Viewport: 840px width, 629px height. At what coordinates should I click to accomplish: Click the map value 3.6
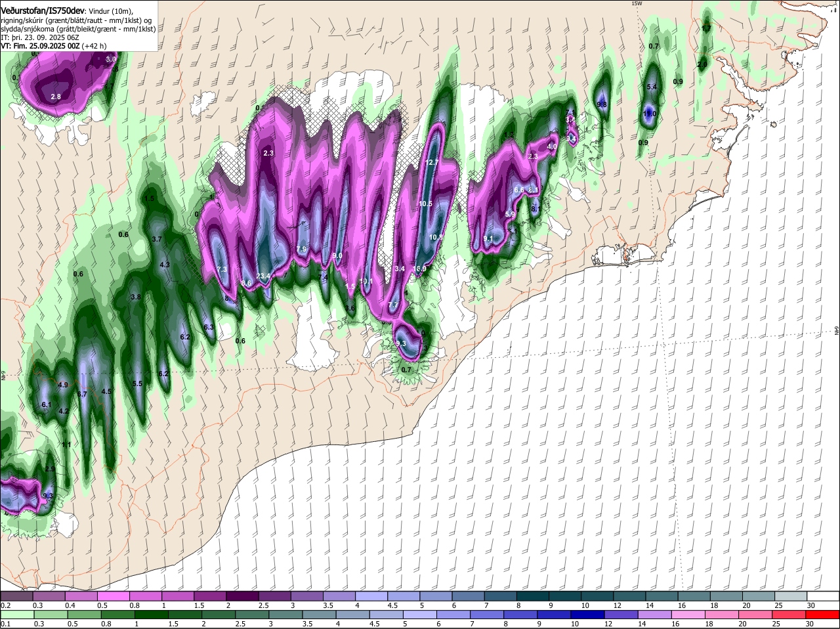[350, 308]
